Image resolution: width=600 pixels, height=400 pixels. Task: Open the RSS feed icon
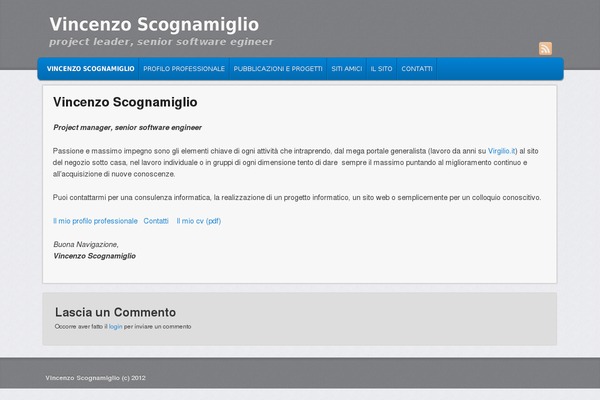[x=545, y=49]
